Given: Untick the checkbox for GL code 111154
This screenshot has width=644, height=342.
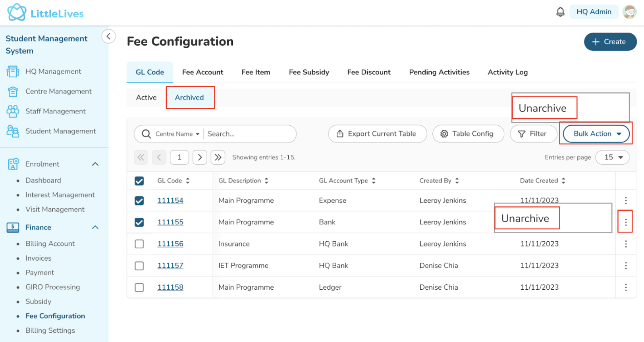Looking at the screenshot, I should [139, 201].
